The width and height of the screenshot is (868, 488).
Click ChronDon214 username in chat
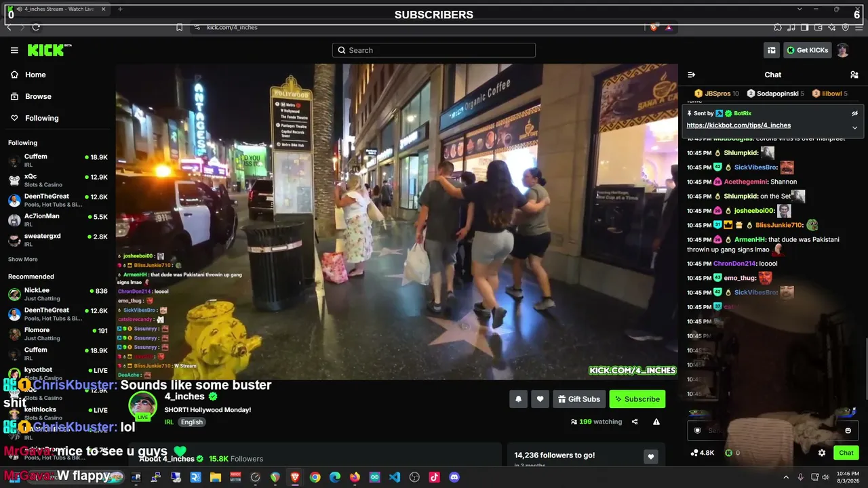pyautogui.click(x=734, y=264)
